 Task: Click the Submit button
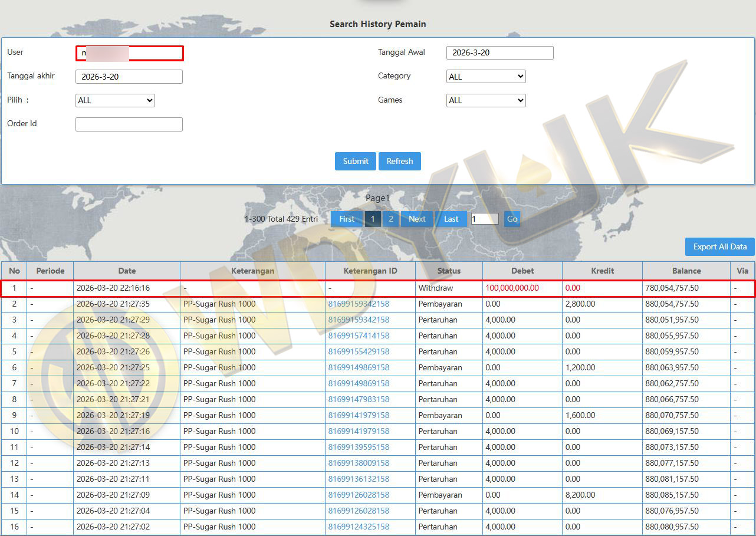(355, 161)
